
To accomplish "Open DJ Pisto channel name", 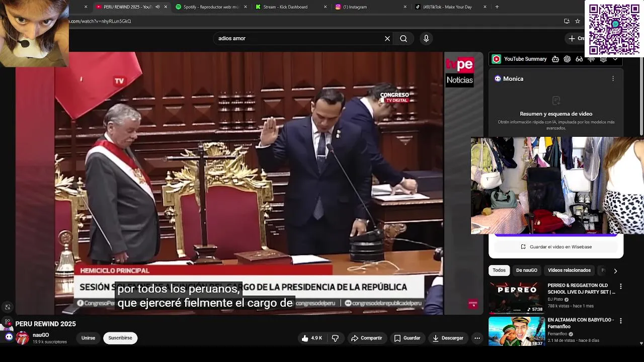I will click(x=555, y=299).
